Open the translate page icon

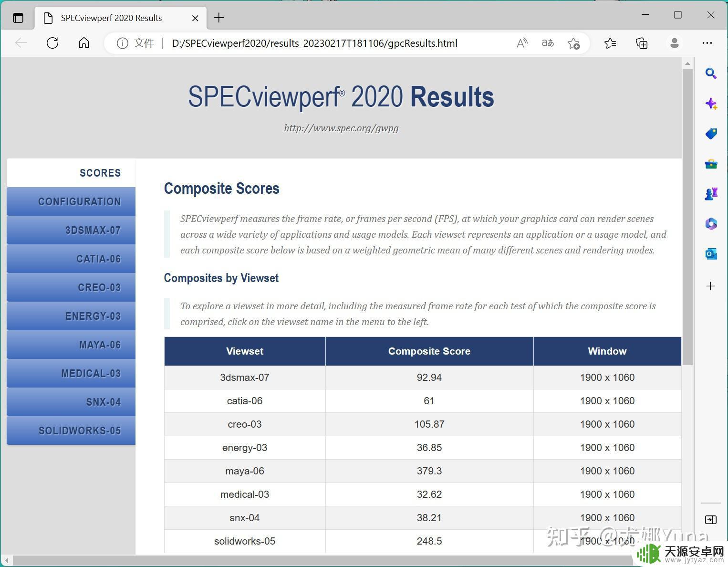coord(548,43)
